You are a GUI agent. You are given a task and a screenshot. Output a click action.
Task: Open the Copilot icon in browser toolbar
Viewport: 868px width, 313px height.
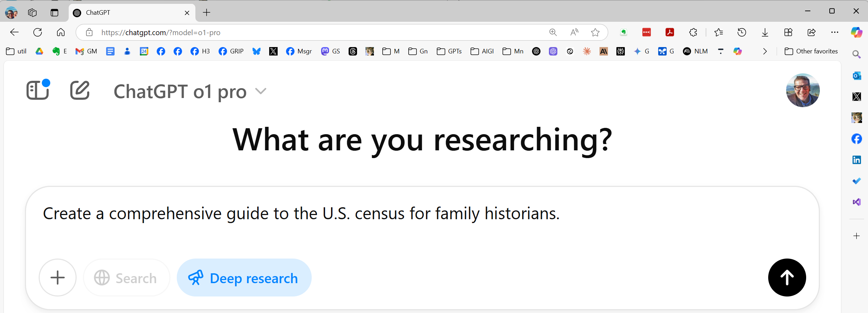click(856, 32)
